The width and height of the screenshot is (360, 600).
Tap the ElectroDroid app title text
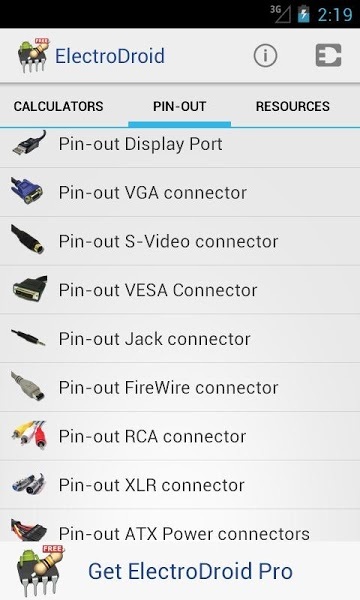click(x=110, y=56)
